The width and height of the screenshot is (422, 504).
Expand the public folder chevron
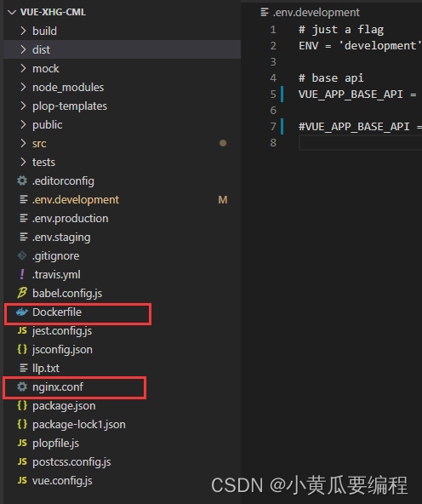tap(23, 124)
